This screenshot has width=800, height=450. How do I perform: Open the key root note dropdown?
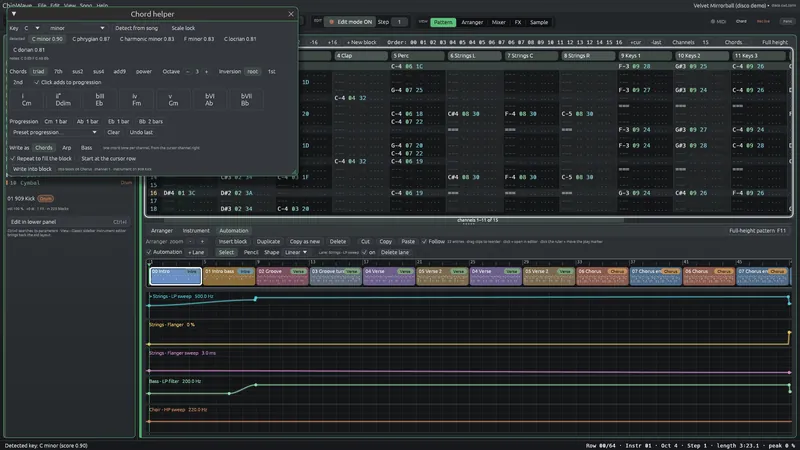(x=32, y=28)
